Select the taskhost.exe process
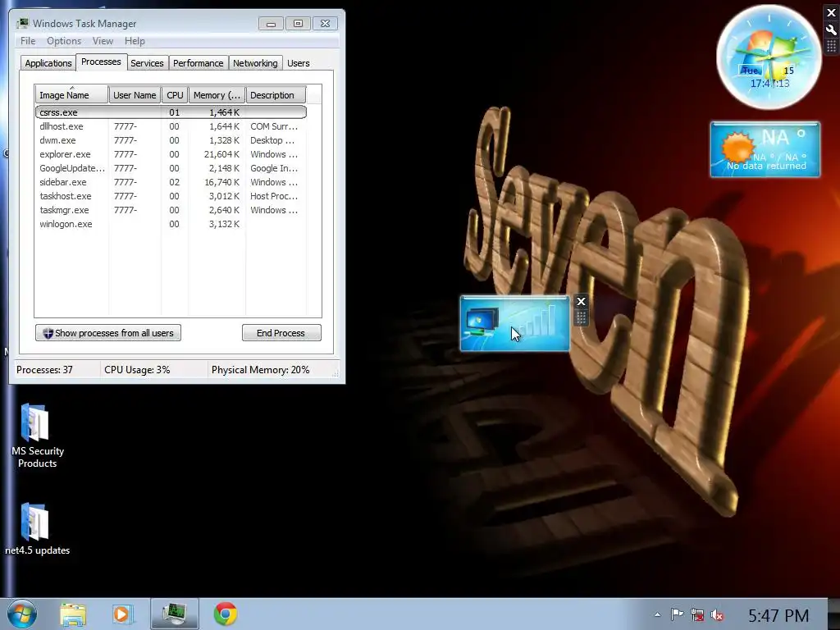 [171, 196]
